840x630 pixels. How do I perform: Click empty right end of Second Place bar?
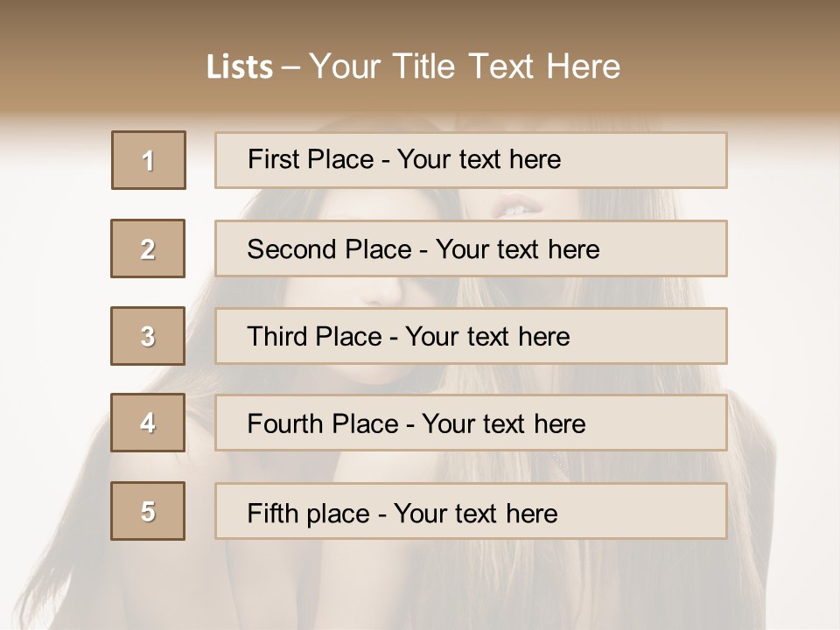pos(674,249)
